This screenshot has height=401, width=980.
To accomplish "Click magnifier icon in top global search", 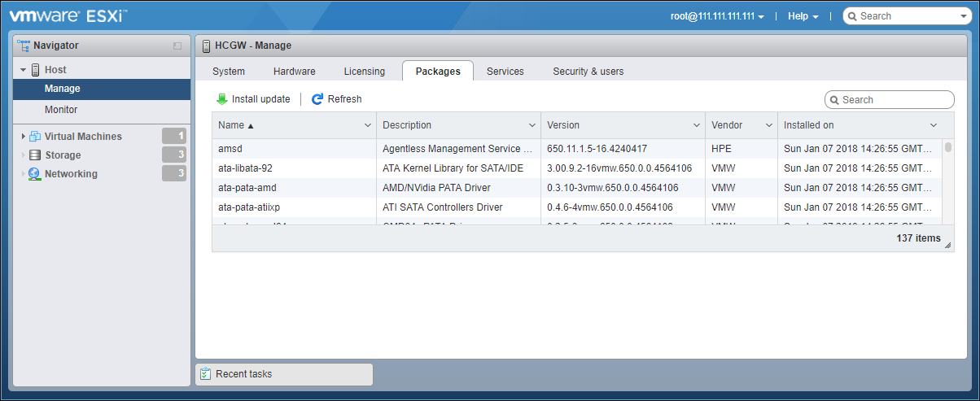I will [x=852, y=16].
